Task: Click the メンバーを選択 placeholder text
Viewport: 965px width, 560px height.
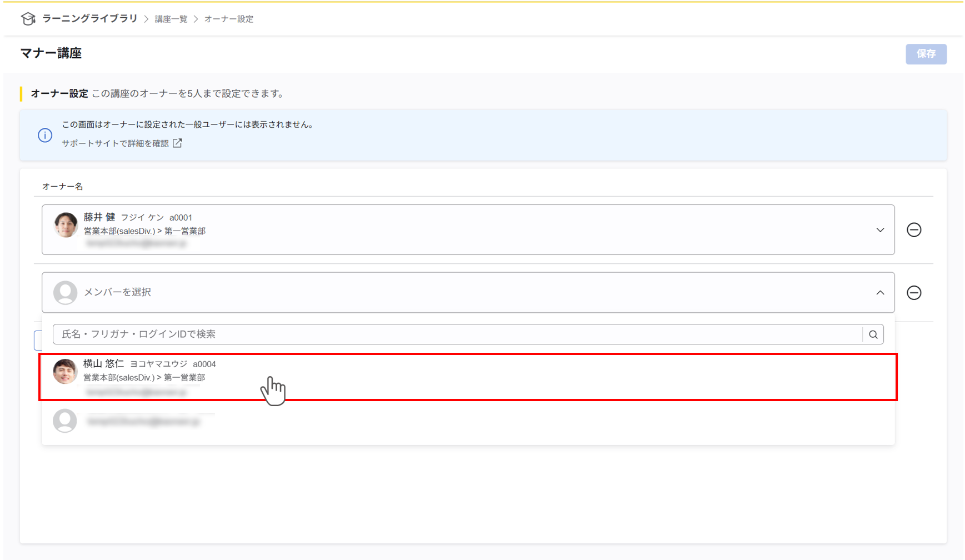Action: coord(117,292)
